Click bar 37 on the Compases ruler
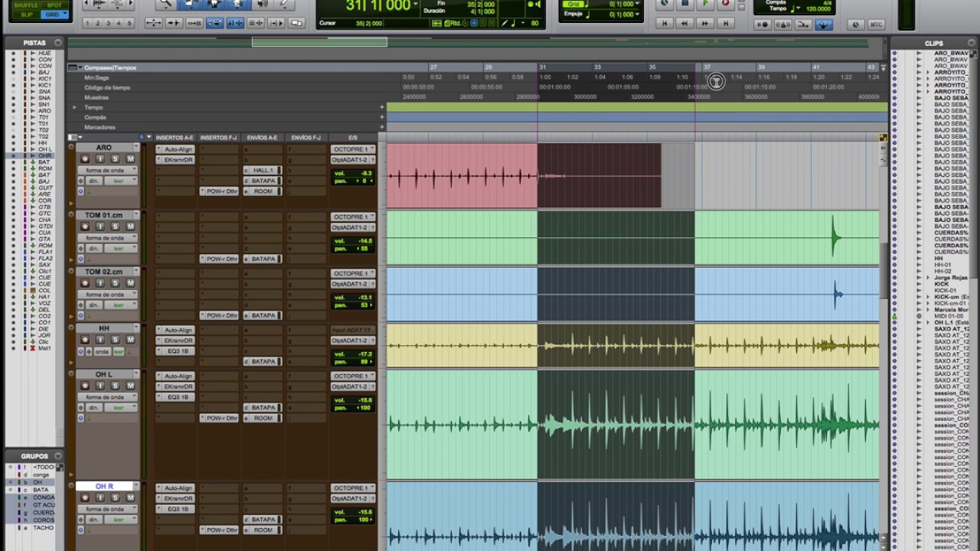This screenshot has width=980, height=551. (x=707, y=67)
